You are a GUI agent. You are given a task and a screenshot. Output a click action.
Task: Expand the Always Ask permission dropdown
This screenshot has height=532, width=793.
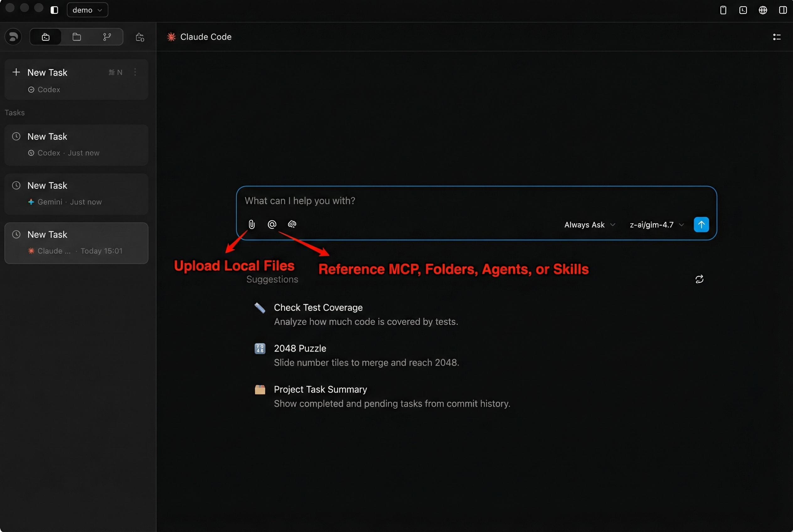(589, 225)
